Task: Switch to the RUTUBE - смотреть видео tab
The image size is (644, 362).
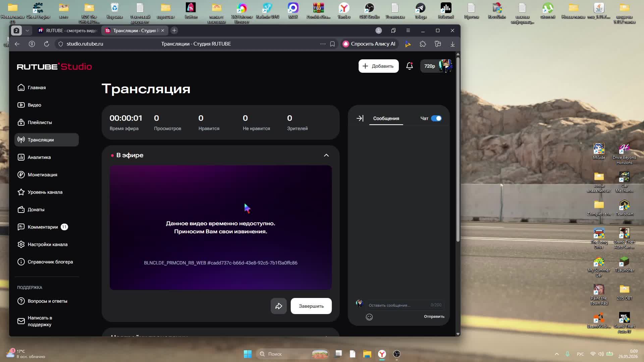Action: click(x=68, y=31)
